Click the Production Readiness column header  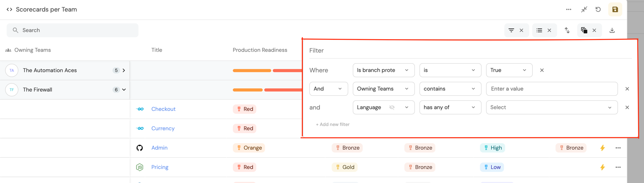click(x=260, y=50)
